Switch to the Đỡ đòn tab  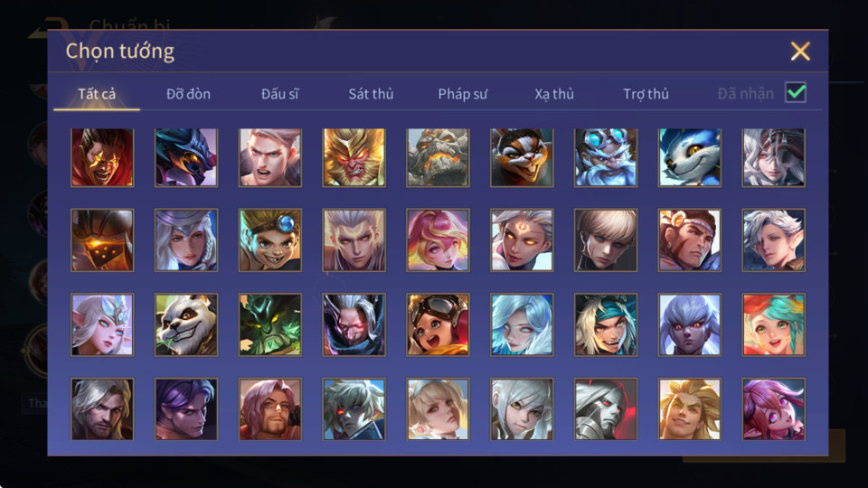(x=188, y=94)
